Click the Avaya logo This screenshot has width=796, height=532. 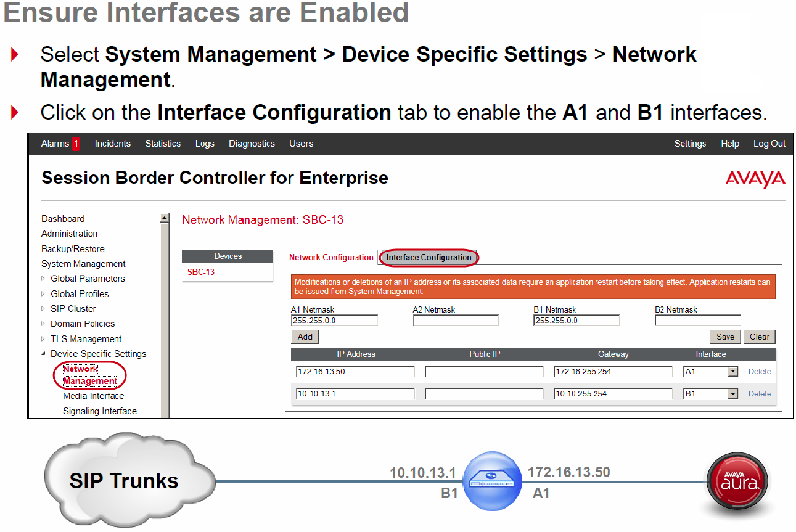(755, 179)
